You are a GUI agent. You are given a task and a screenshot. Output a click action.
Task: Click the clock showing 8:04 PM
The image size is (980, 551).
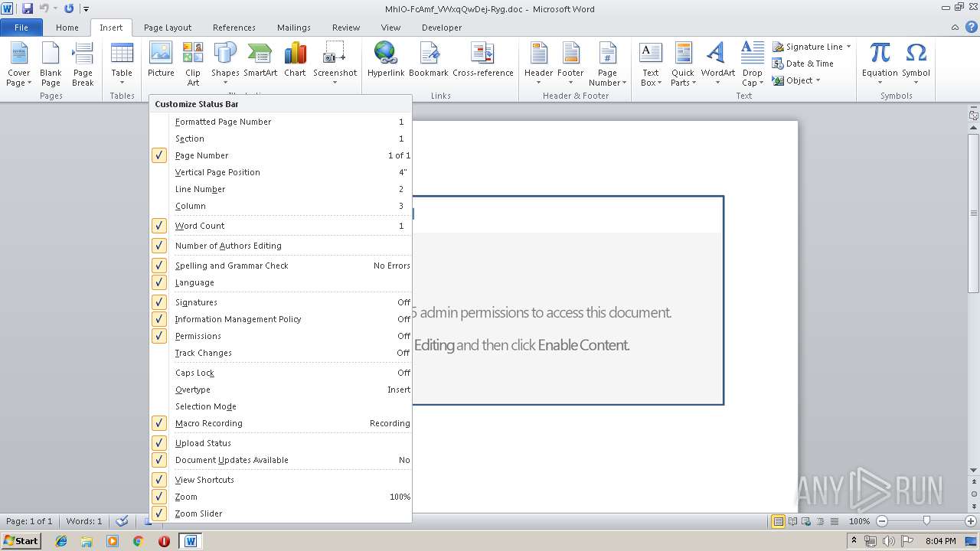pos(940,541)
